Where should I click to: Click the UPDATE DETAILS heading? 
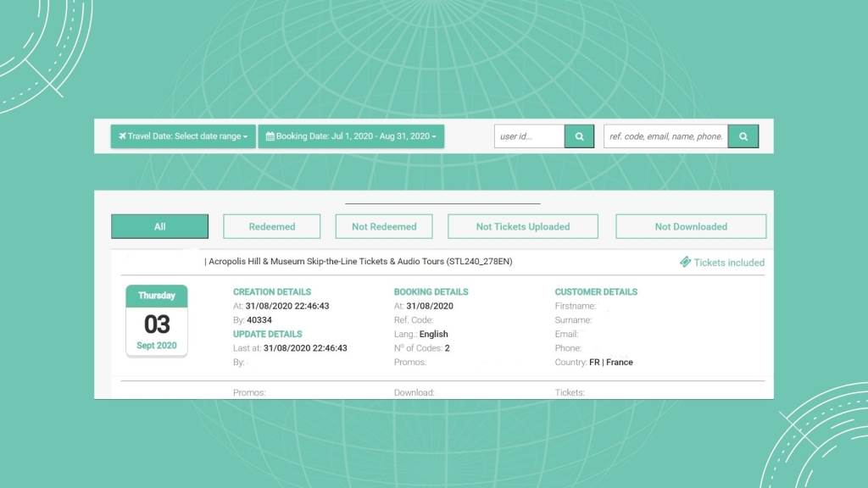click(x=267, y=334)
